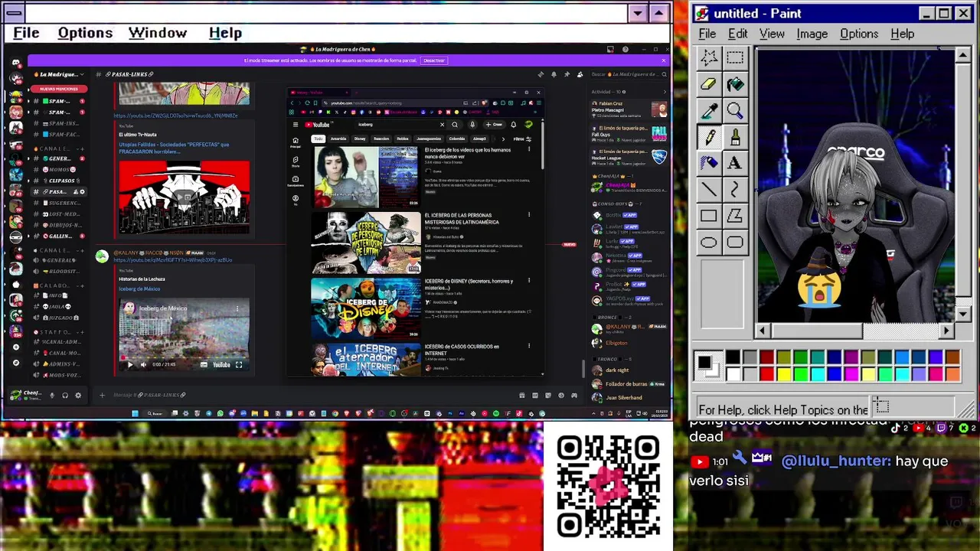Viewport: 980px width, 551px height.
Task: Select the Free-Form Select tool in Paint
Action: [708, 57]
